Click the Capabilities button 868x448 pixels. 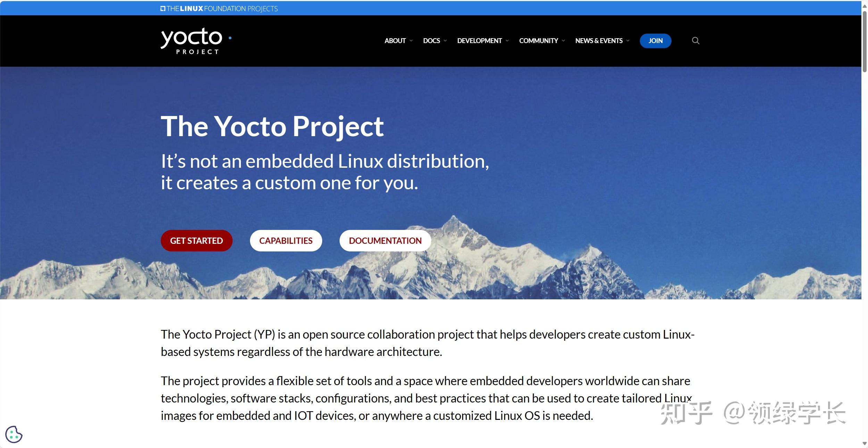[x=286, y=241]
